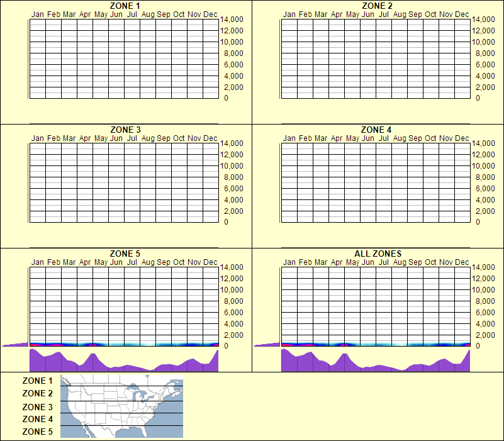Click the United States map thumbnail
Viewport: 504px width, 441px height.
point(121,407)
